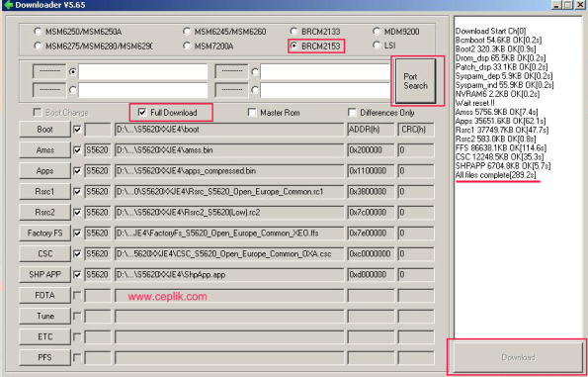Uncheck the Boot row checkbox

coord(77,130)
